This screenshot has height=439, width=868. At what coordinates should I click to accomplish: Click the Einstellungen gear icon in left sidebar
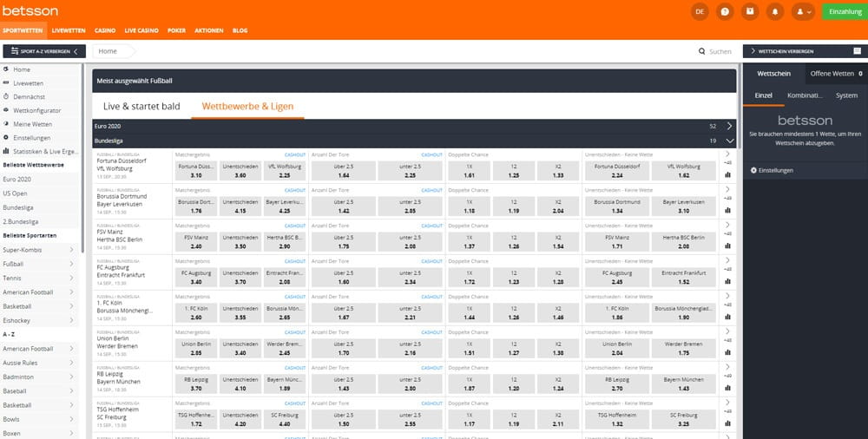(x=6, y=137)
